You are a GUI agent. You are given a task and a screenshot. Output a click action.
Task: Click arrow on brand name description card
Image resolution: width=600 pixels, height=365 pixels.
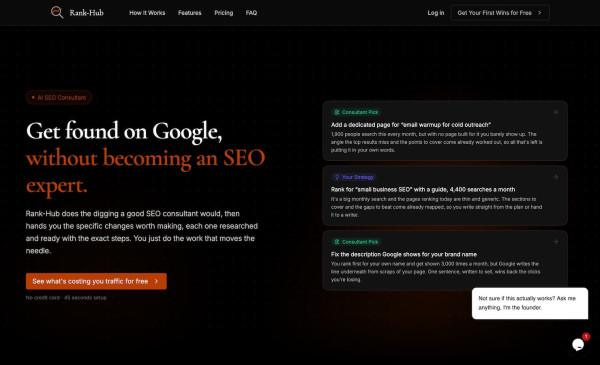(555, 242)
